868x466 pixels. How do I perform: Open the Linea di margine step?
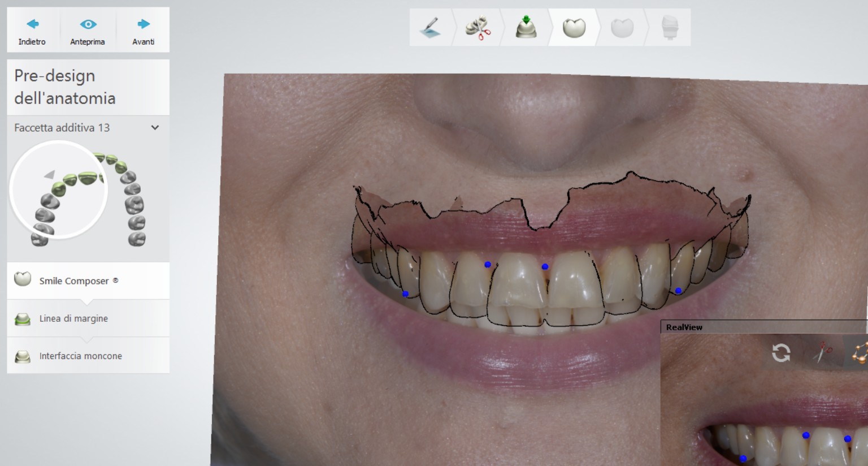click(x=88, y=318)
